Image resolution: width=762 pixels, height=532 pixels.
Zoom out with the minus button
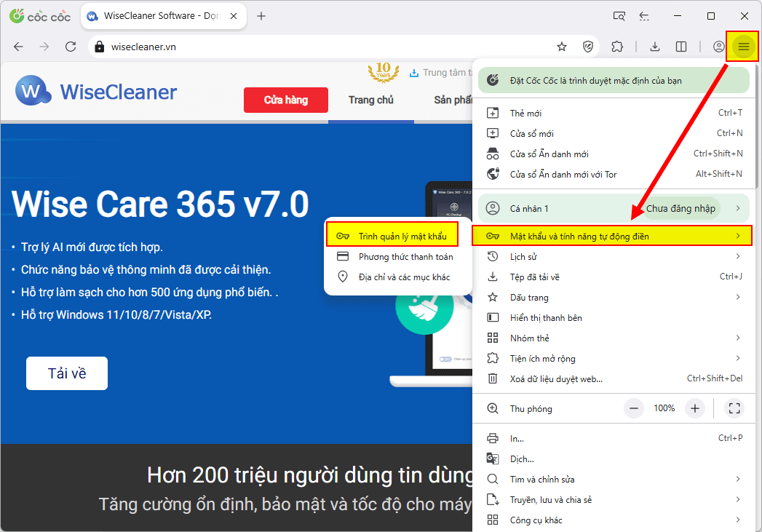[x=634, y=408]
